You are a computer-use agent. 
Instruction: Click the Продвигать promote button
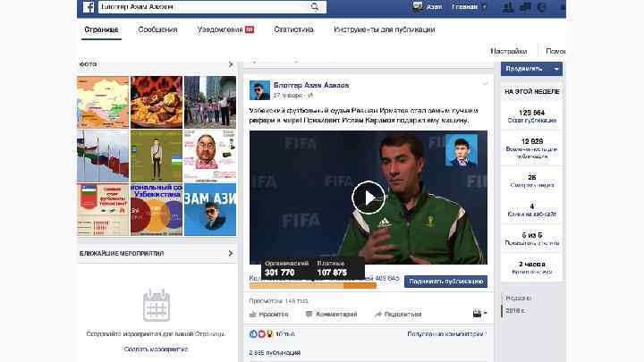click(524, 69)
